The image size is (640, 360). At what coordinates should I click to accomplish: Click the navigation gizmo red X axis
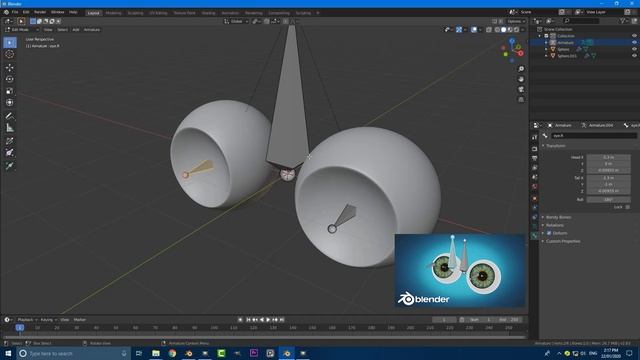520,53
